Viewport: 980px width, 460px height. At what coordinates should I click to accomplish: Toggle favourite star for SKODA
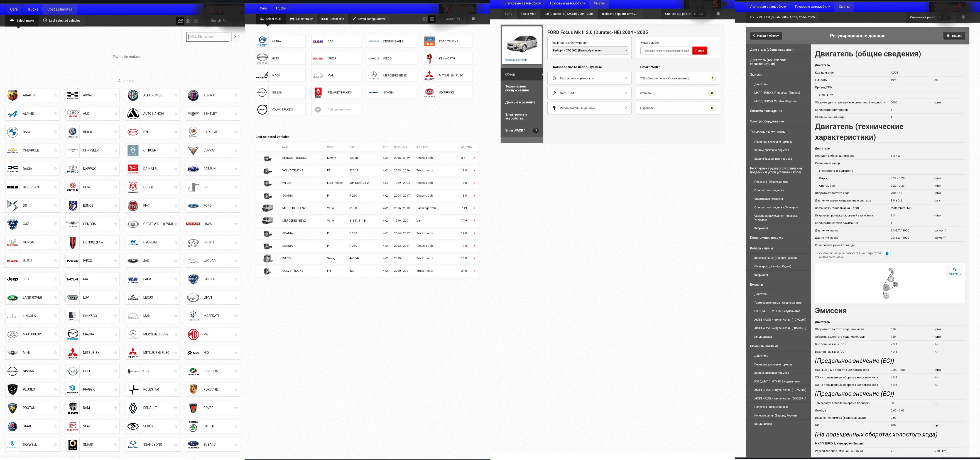pyautogui.click(x=236, y=426)
